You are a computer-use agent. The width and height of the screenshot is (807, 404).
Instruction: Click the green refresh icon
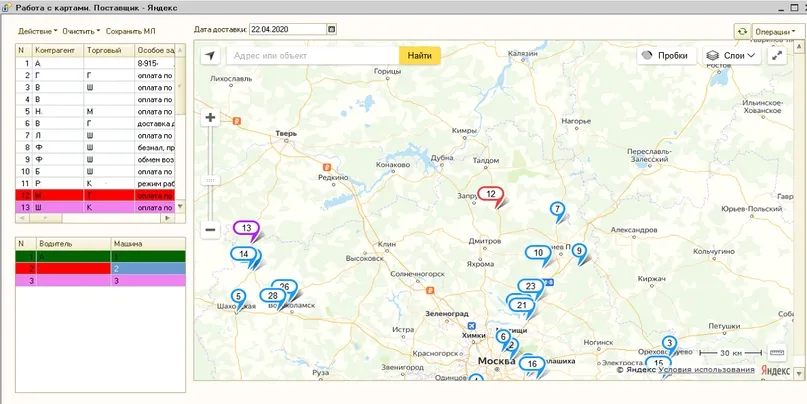click(742, 31)
